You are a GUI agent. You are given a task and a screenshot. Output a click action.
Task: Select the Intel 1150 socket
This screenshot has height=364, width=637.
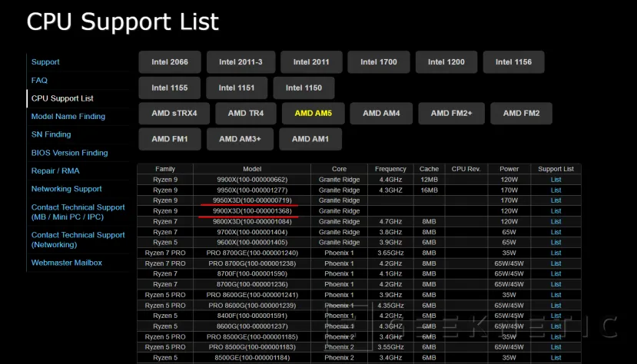pos(304,88)
